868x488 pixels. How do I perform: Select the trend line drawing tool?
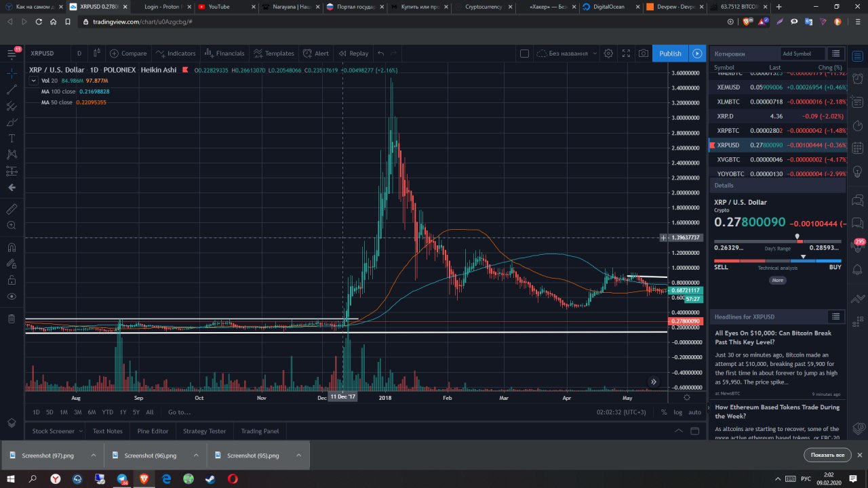[x=12, y=89]
